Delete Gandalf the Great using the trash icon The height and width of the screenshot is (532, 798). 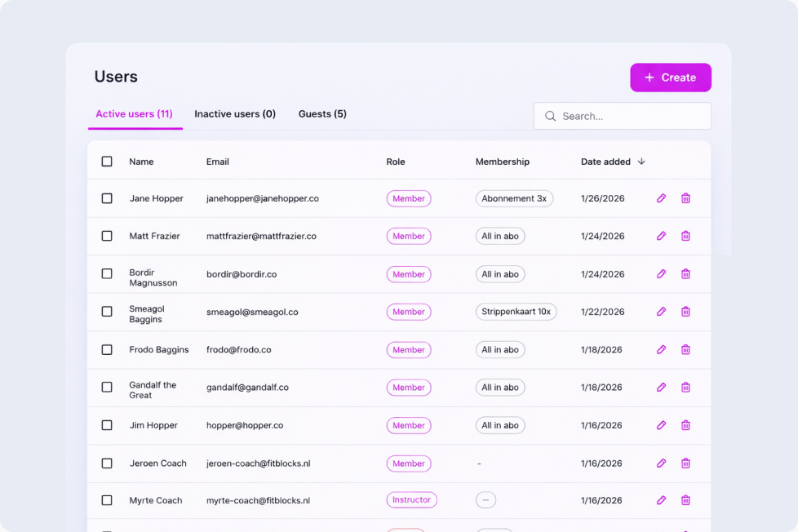(x=685, y=388)
